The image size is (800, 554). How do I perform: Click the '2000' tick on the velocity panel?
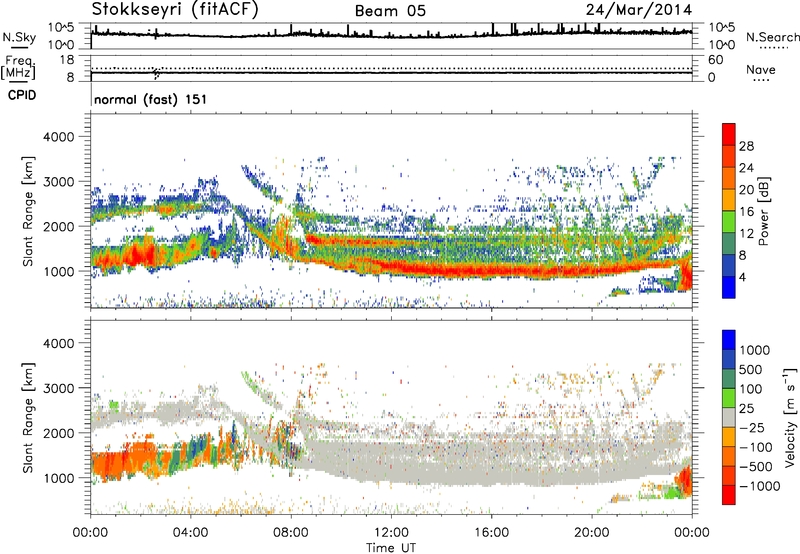coord(59,433)
